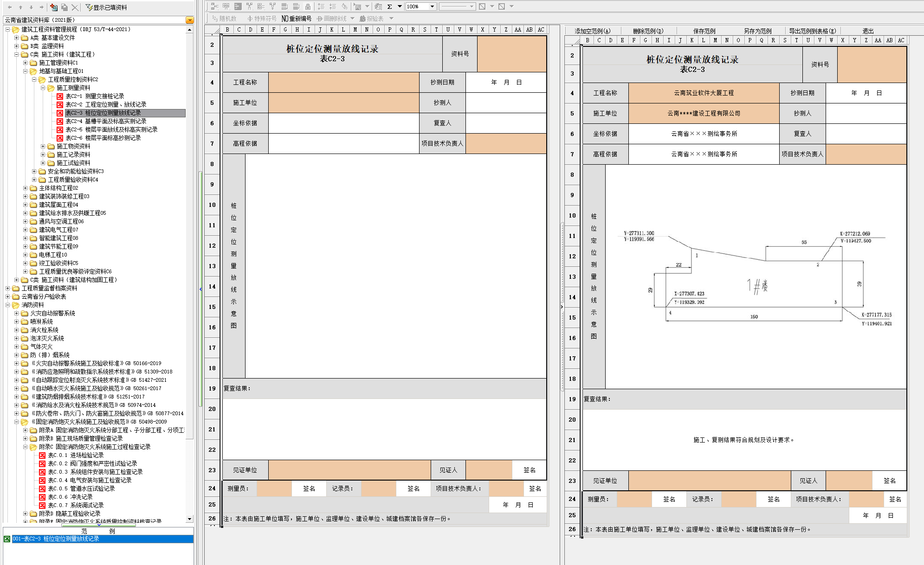The height and width of the screenshot is (565, 924).
Task: Click the calculator-style icon left of Σ
Action: [x=378, y=6]
